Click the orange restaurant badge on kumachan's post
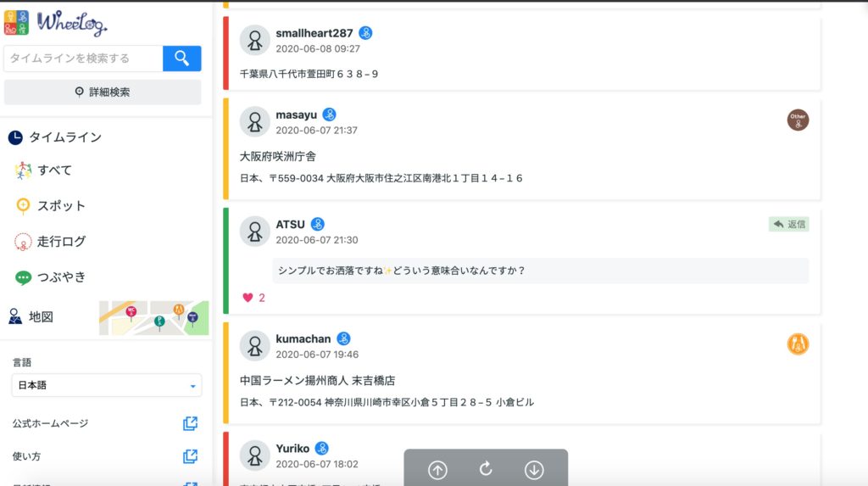Screen dimensions: 868x486 798,344
